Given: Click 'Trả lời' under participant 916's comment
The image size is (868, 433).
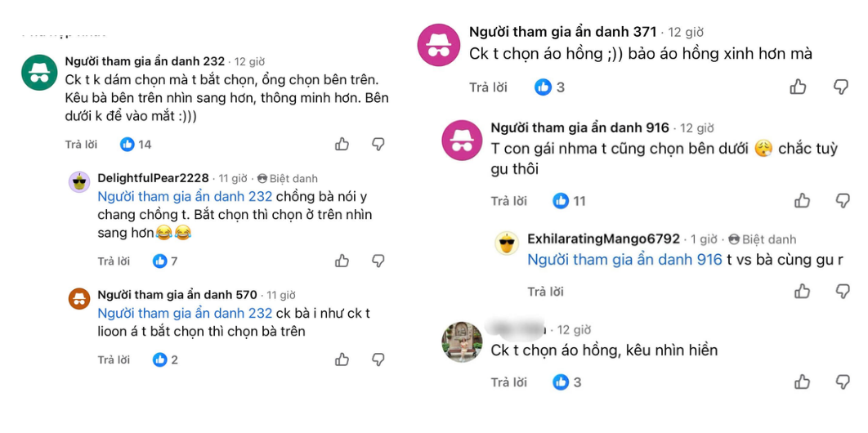Looking at the screenshot, I should (x=508, y=201).
